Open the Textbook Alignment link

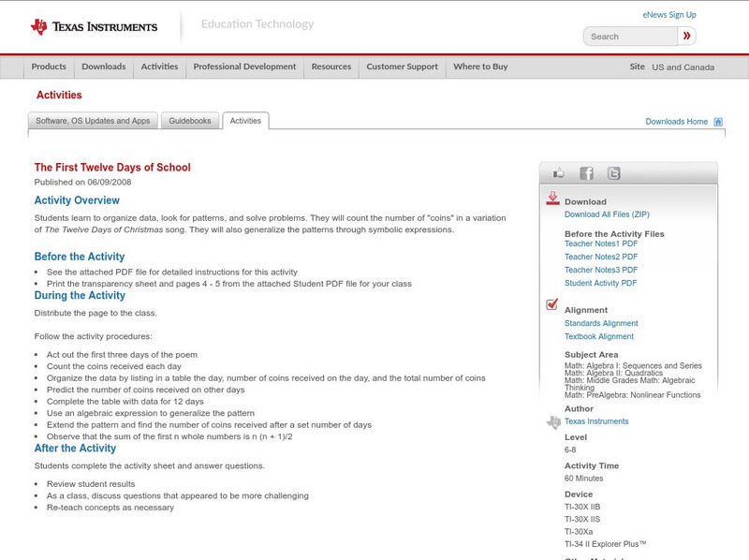pos(599,337)
